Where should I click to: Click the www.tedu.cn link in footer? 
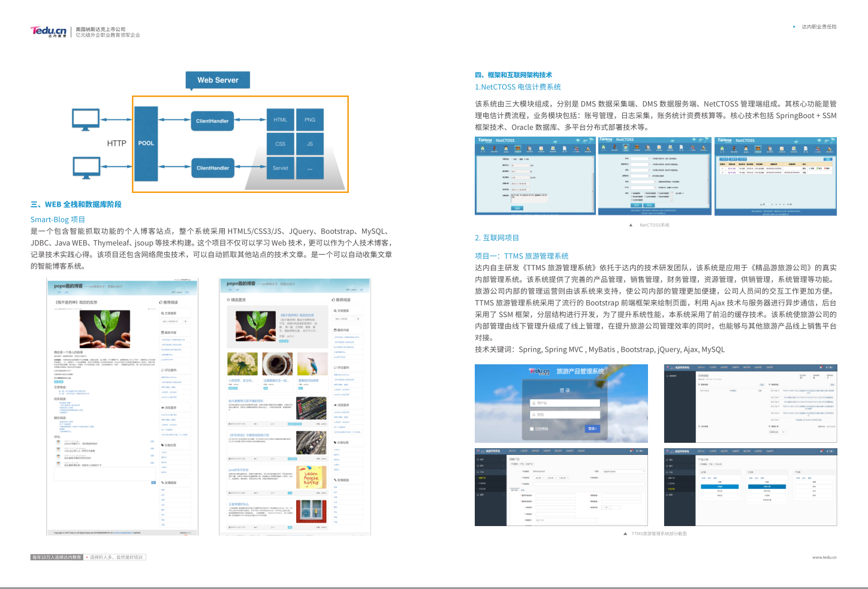point(824,557)
